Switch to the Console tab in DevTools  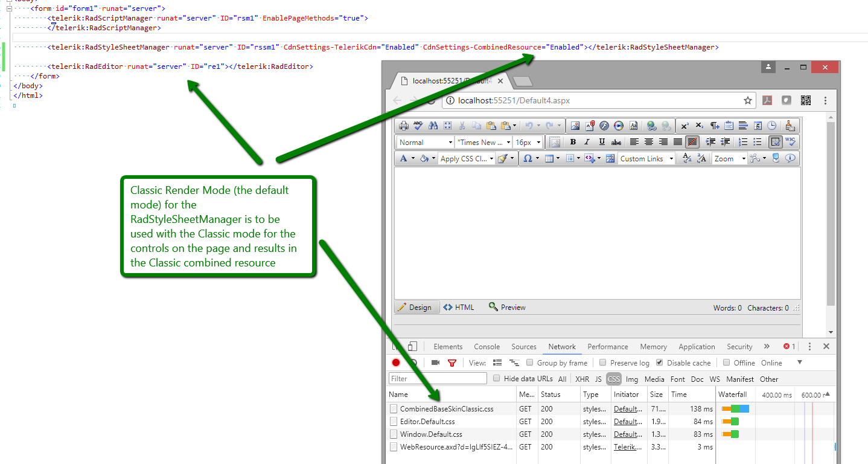(487, 347)
